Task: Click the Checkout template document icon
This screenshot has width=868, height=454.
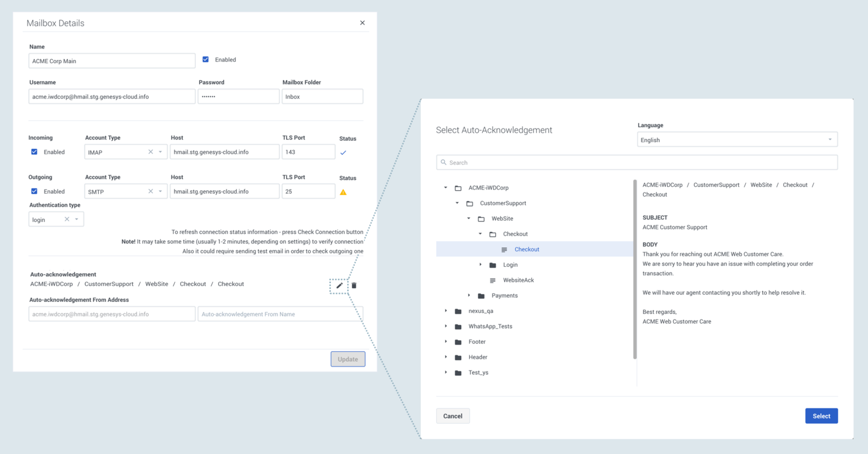Action: (x=504, y=250)
